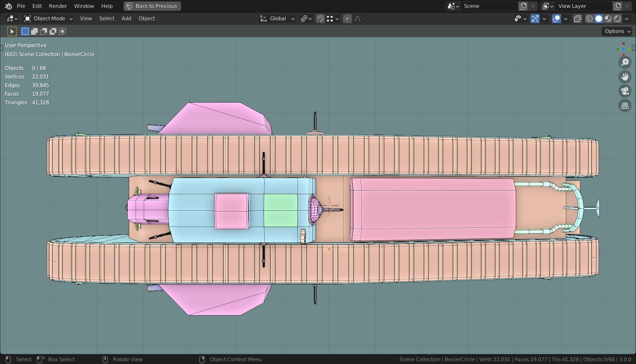Open the Help menu

point(107,6)
